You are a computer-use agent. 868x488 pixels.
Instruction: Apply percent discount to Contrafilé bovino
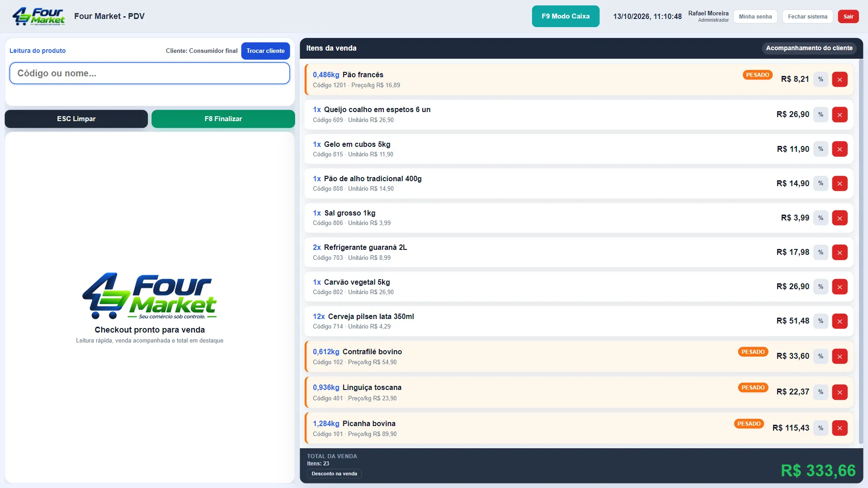[821, 357]
